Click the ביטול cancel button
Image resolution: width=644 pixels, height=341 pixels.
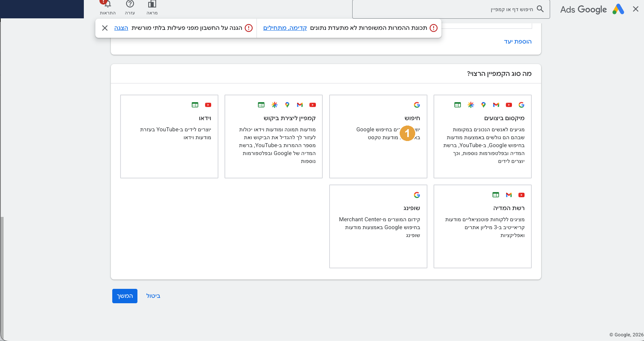pos(153,296)
